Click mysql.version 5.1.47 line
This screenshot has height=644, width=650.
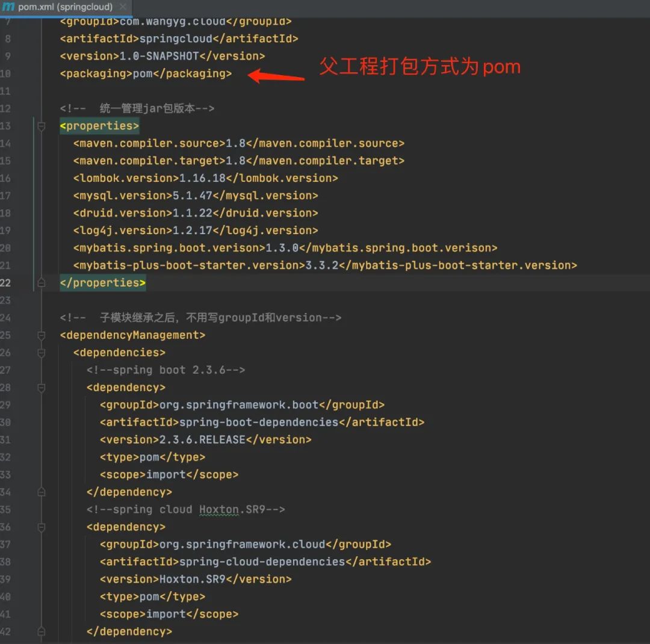tap(196, 196)
